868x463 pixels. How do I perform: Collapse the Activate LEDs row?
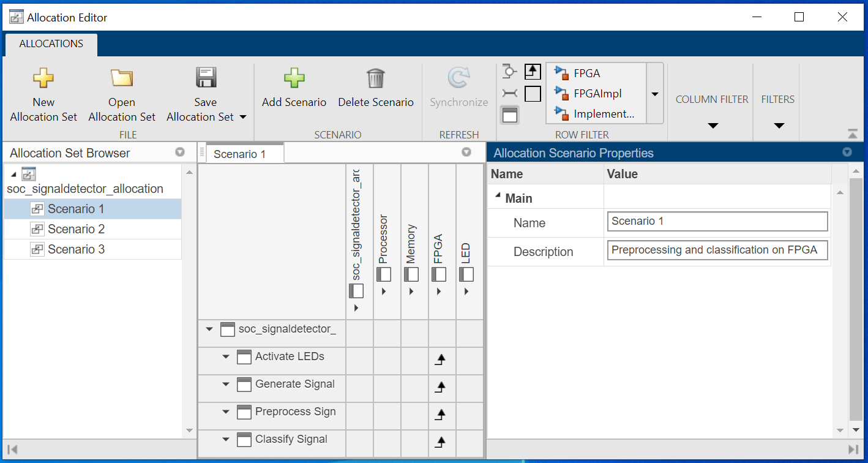(x=226, y=357)
